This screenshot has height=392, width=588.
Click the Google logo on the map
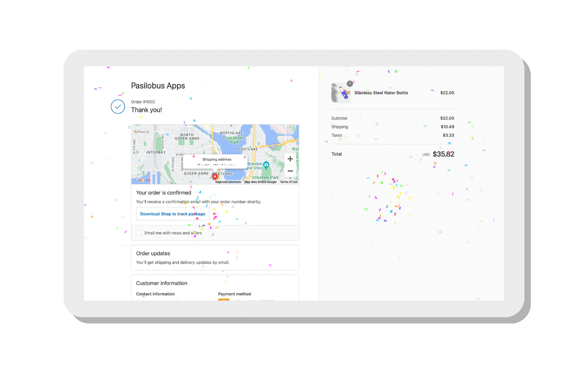pyautogui.click(x=143, y=180)
